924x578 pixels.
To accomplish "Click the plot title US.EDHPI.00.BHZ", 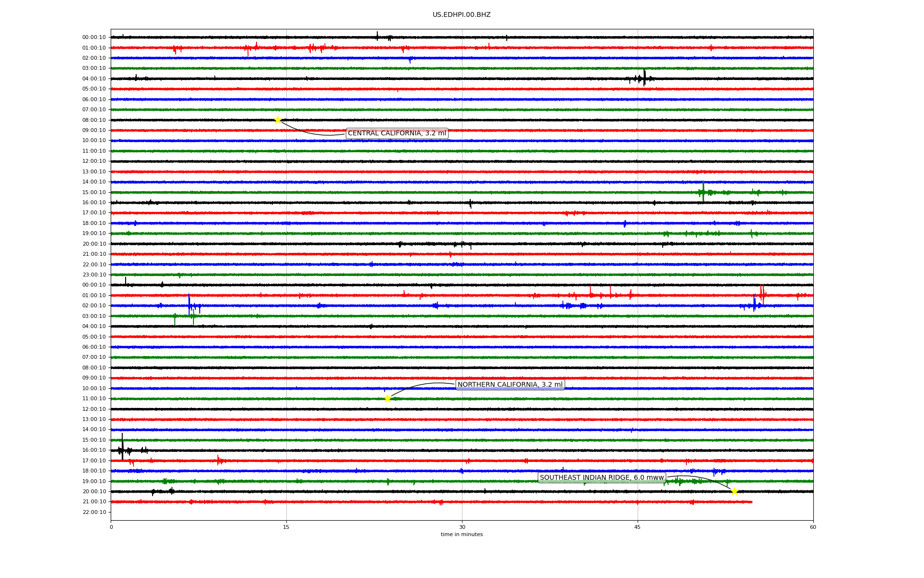I will tap(462, 15).
